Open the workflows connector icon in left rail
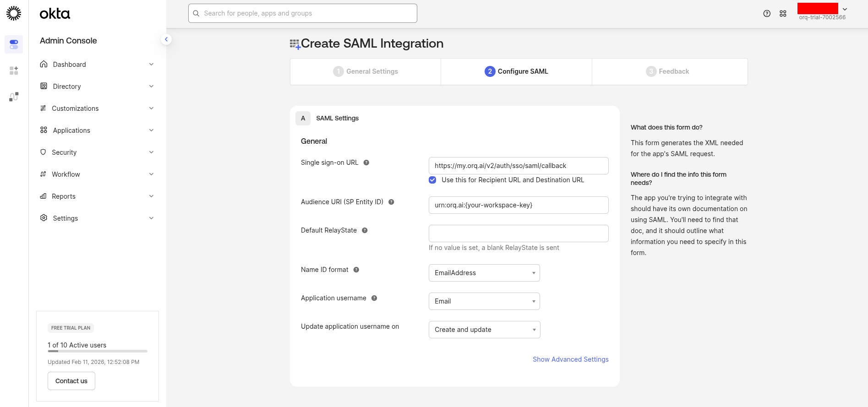This screenshot has height=407, width=868. pyautogui.click(x=14, y=97)
